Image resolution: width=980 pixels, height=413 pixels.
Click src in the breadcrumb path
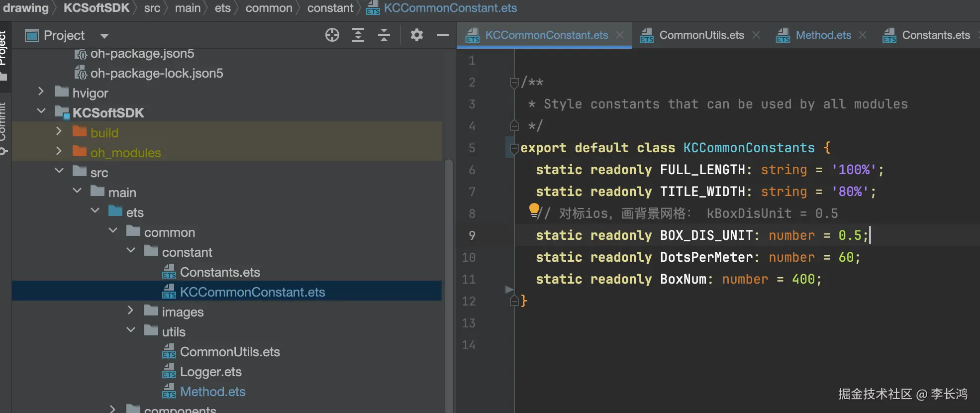pyautogui.click(x=152, y=8)
